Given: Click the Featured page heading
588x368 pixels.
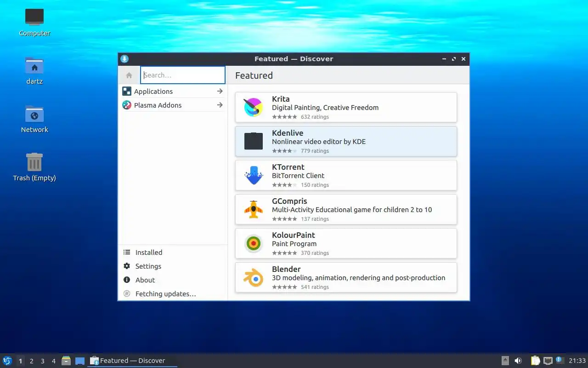Looking at the screenshot, I should (x=254, y=75).
